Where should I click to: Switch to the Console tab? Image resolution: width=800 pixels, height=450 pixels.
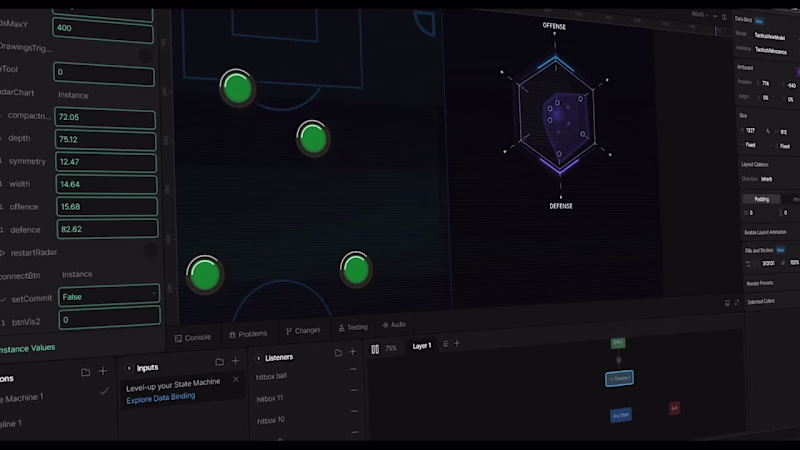point(193,338)
